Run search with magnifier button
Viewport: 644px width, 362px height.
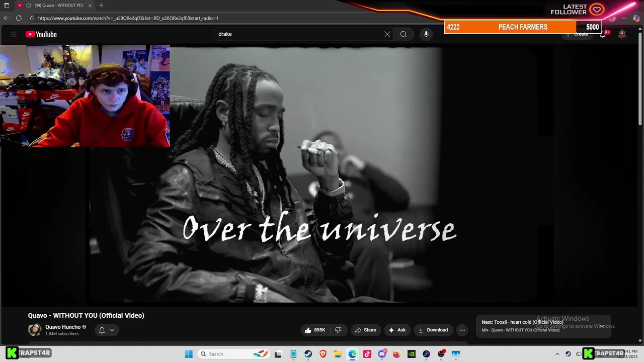pos(404,34)
